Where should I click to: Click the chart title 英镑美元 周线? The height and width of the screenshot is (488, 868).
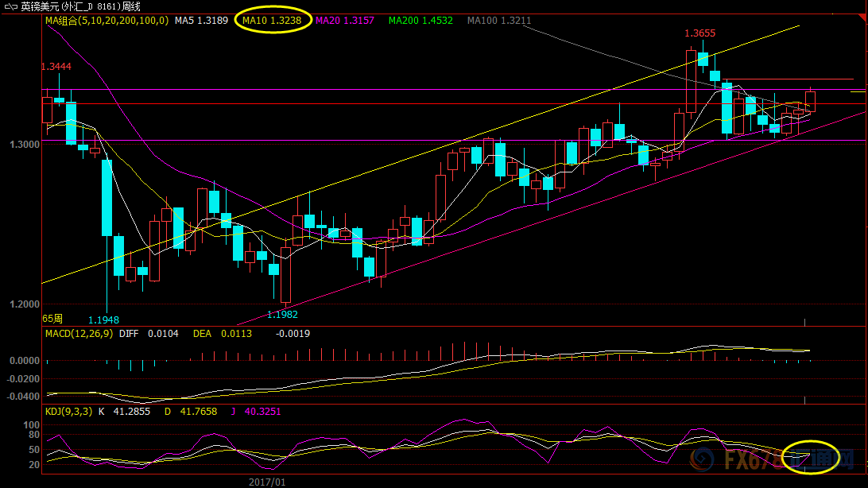[x=80, y=6]
